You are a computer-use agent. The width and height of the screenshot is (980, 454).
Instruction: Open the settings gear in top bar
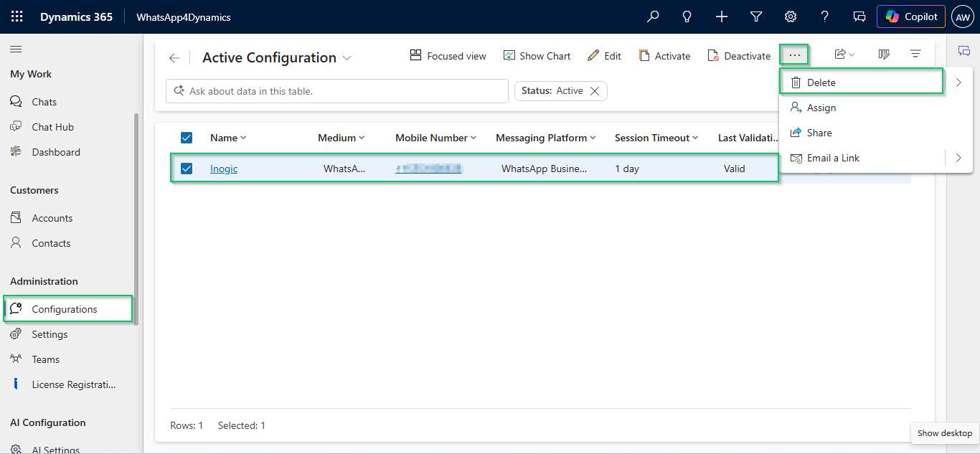(791, 16)
